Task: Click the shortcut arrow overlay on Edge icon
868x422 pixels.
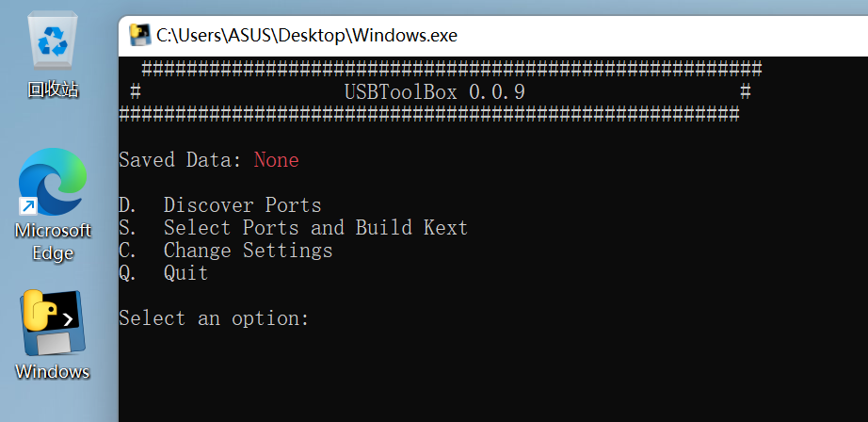Action: pyautogui.click(x=27, y=207)
